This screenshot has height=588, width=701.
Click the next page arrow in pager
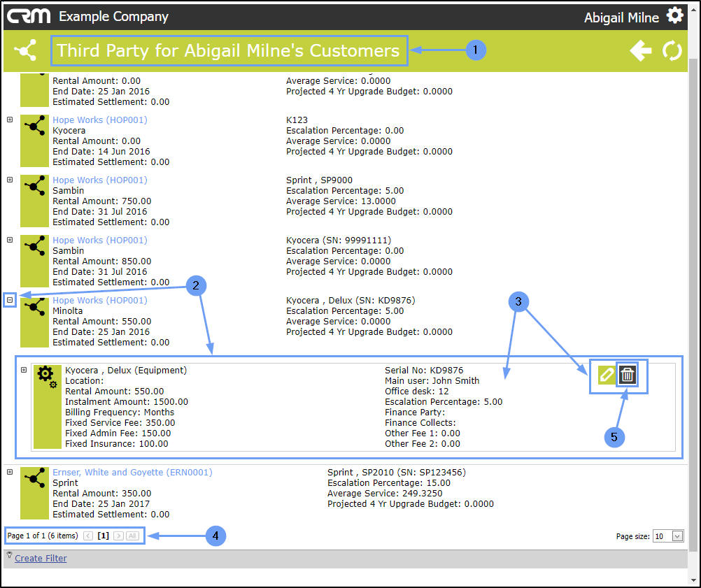pos(118,536)
